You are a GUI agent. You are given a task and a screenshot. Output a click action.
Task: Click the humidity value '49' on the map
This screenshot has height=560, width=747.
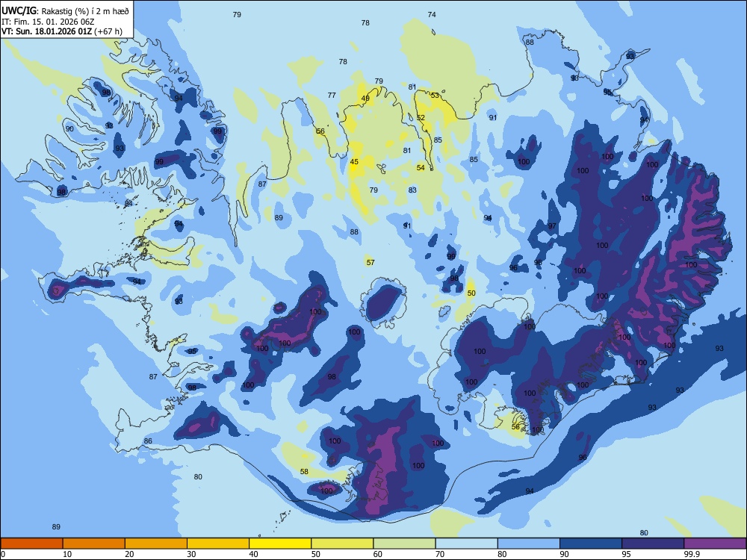pos(365,99)
